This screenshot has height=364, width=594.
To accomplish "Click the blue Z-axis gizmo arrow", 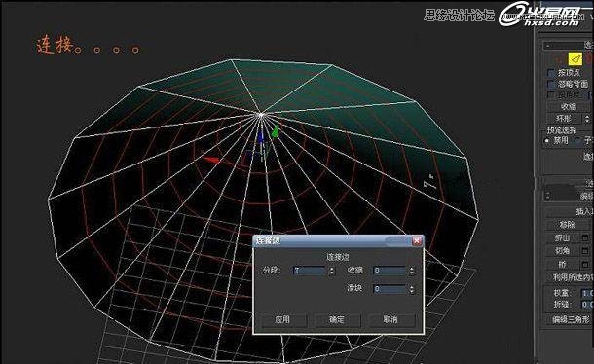I will (x=261, y=138).
